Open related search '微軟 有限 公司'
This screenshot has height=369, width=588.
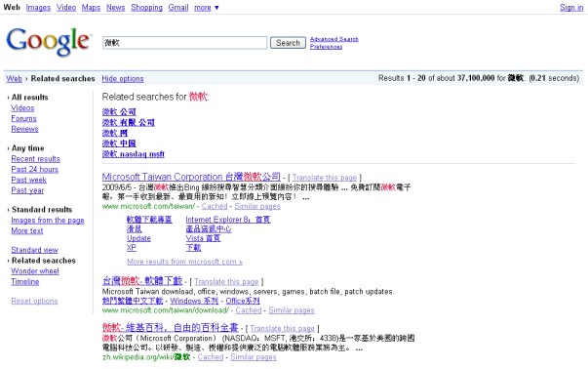coord(129,122)
